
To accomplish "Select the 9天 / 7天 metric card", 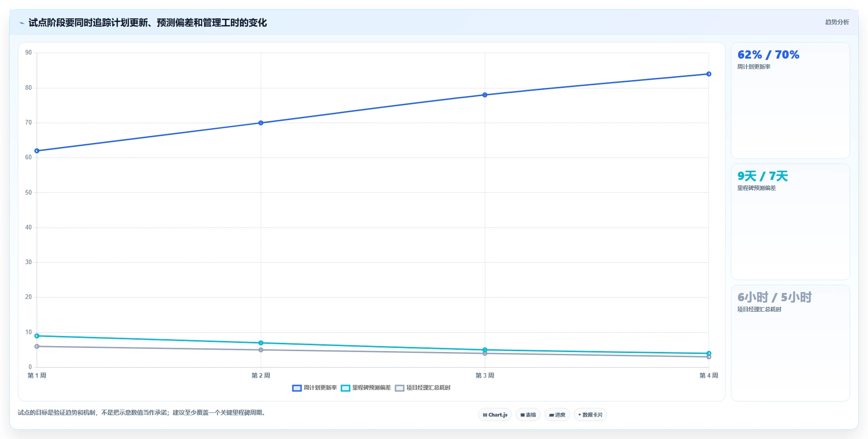I will [x=791, y=222].
